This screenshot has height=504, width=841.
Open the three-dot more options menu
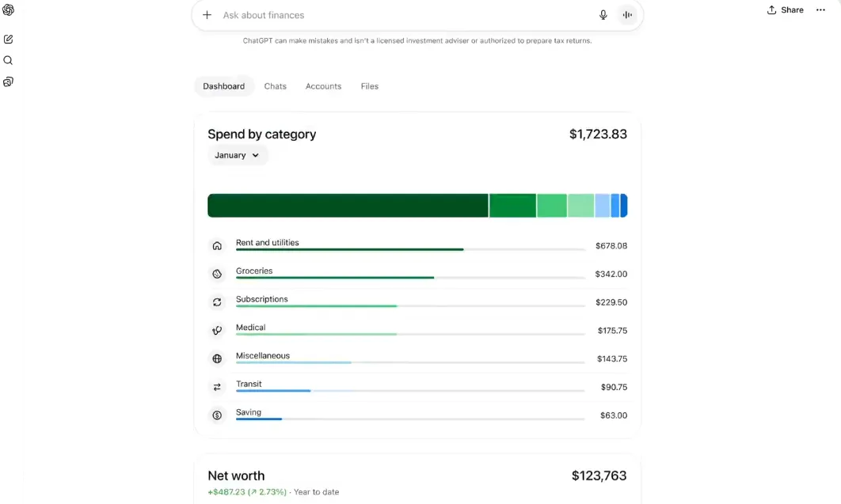click(x=820, y=9)
